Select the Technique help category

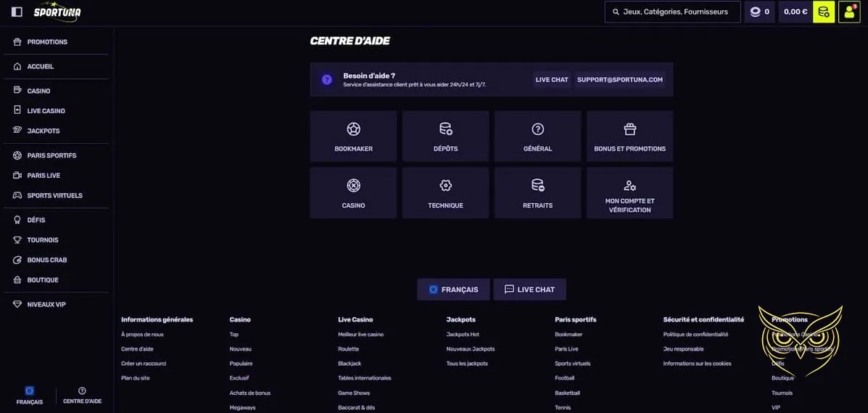445,193
